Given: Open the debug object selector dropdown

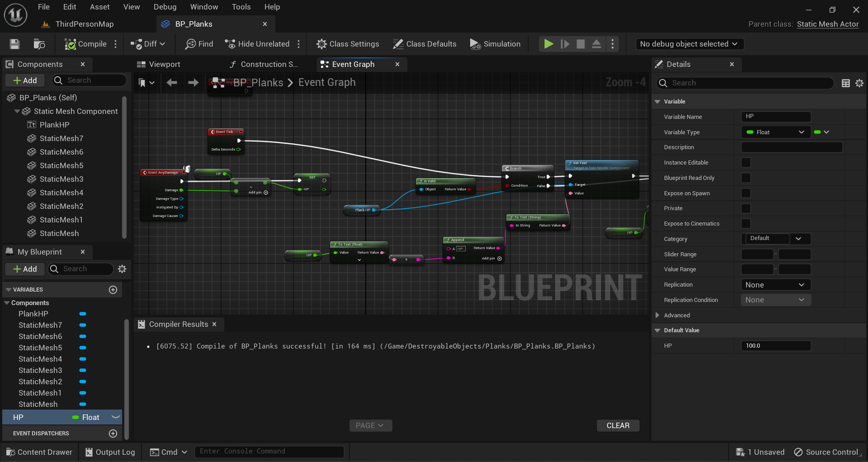Looking at the screenshot, I should (689, 44).
